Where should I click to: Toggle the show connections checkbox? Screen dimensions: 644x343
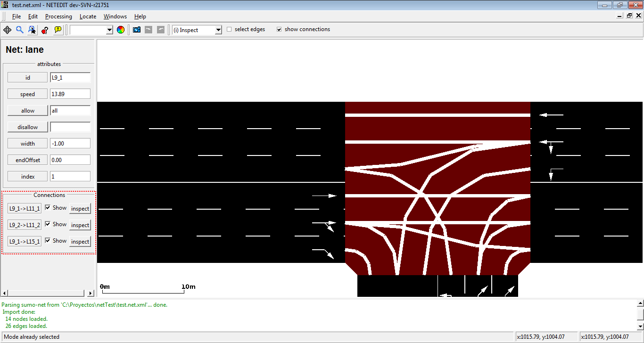click(279, 29)
